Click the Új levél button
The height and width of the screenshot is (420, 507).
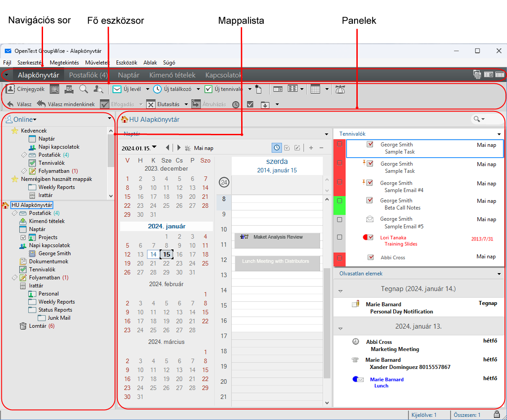(x=127, y=89)
